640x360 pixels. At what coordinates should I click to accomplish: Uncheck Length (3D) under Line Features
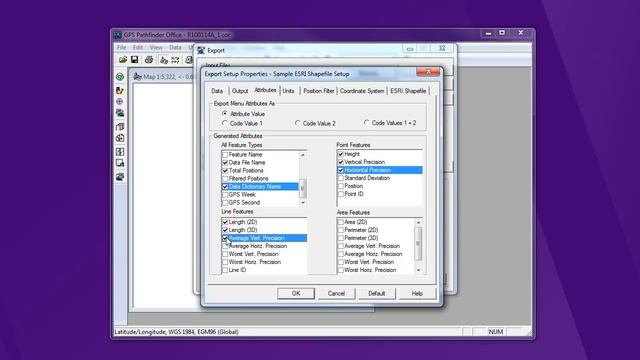(225, 230)
